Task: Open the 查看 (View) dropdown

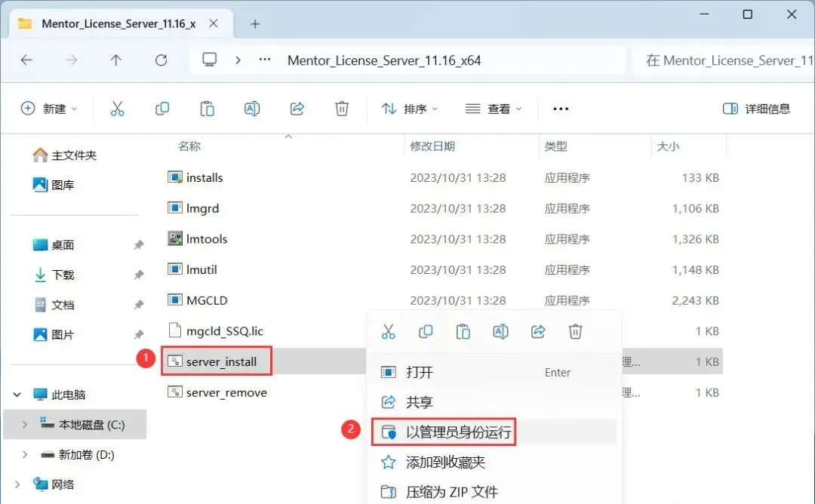Action: tap(494, 109)
